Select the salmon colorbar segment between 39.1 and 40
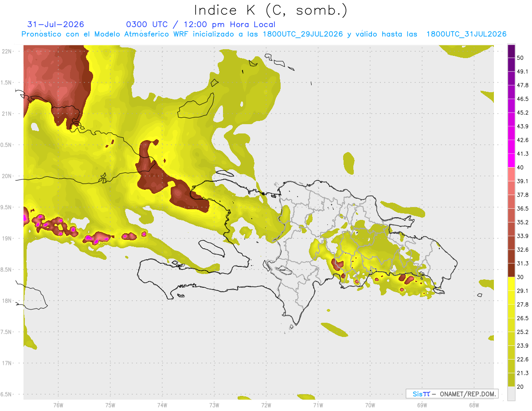The width and height of the screenshot is (532, 411). pyautogui.click(x=511, y=174)
